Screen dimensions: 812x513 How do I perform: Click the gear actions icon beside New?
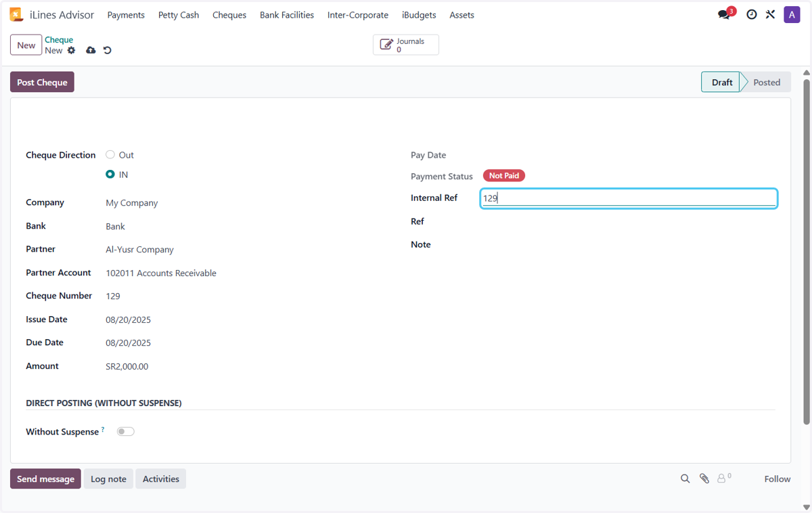[x=71, y=50]
